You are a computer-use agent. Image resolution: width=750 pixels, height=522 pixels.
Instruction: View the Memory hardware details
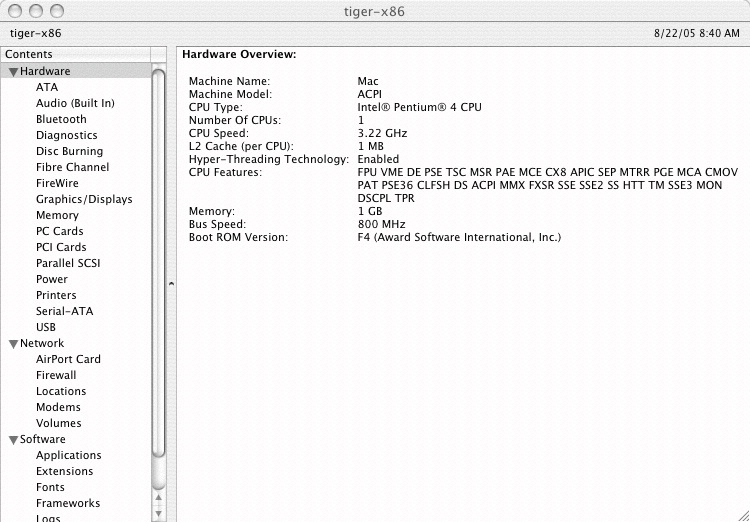click(57, 215)
